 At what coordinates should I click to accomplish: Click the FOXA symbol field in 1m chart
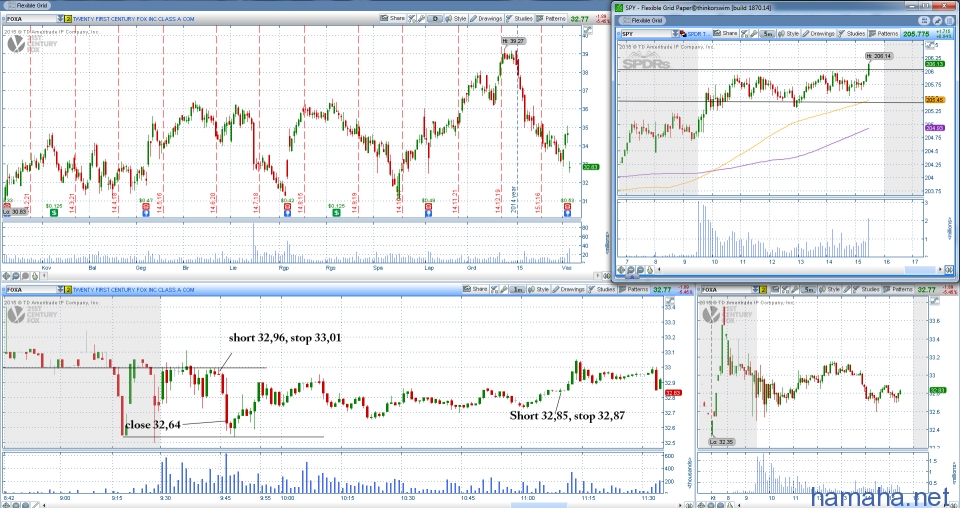tap(31, 289)
